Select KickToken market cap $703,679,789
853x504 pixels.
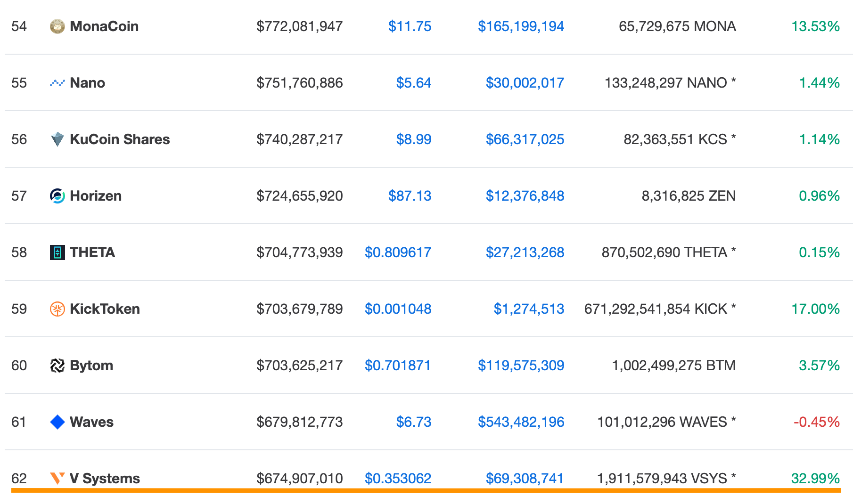pos(300,309)
